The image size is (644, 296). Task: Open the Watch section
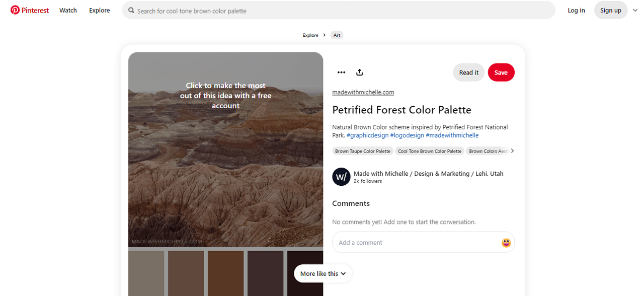click(68, 10)
